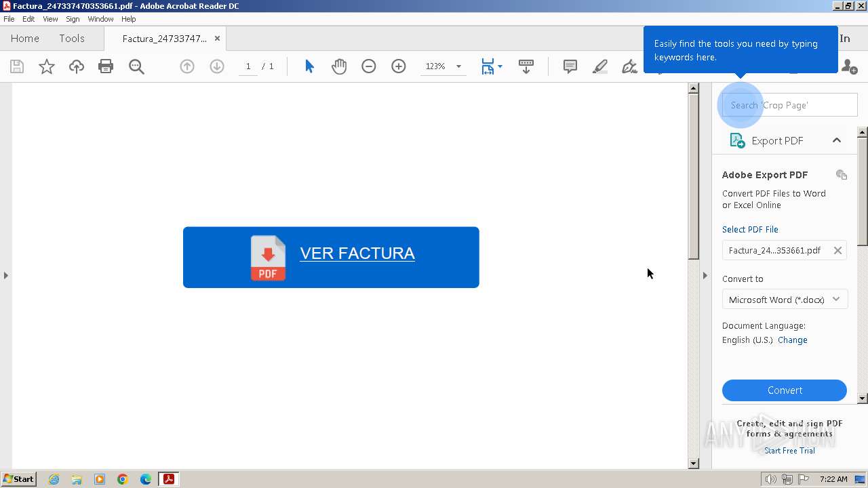Copy link icon next to Adobe Export PDF

(842, 175)
